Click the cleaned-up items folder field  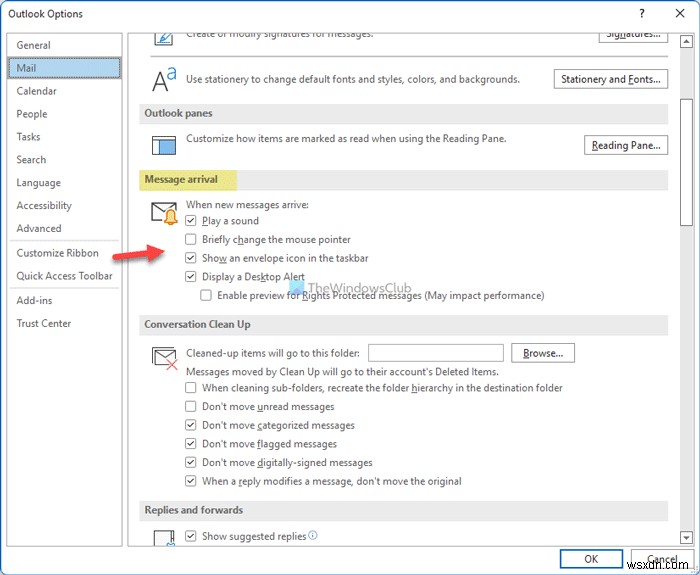coord(436,353)
